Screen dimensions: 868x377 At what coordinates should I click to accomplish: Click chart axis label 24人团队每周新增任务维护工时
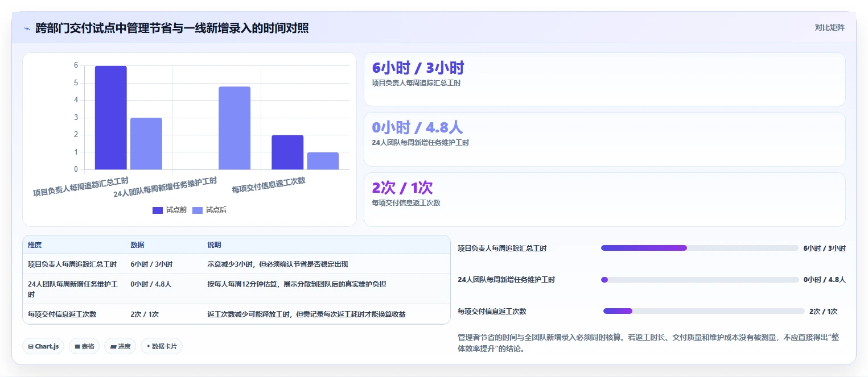tap(165, 188)
